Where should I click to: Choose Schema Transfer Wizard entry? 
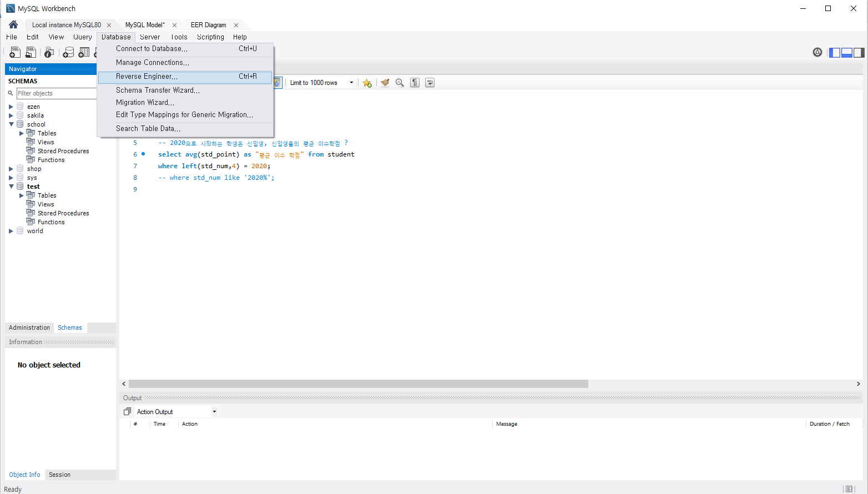[x=185, y=90]
